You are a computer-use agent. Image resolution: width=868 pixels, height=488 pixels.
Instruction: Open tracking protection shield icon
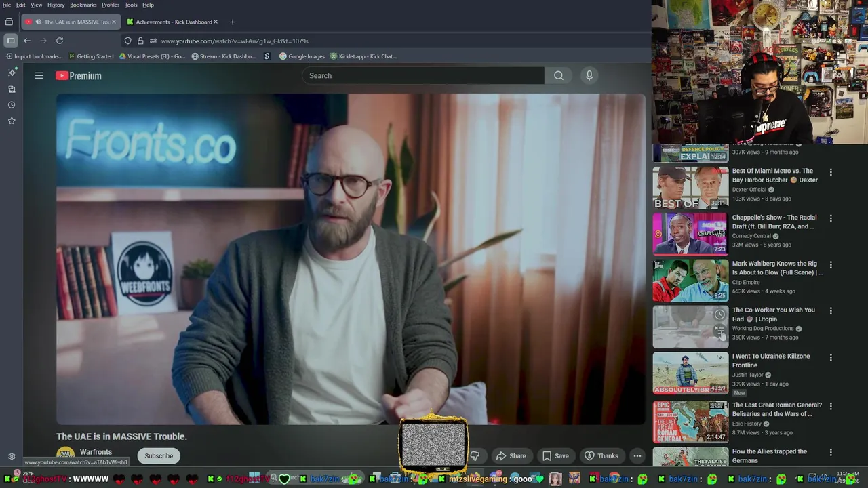click(127, 41)
